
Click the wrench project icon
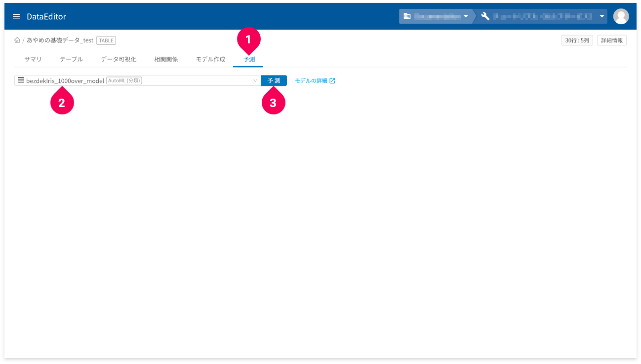pos(485,16)
